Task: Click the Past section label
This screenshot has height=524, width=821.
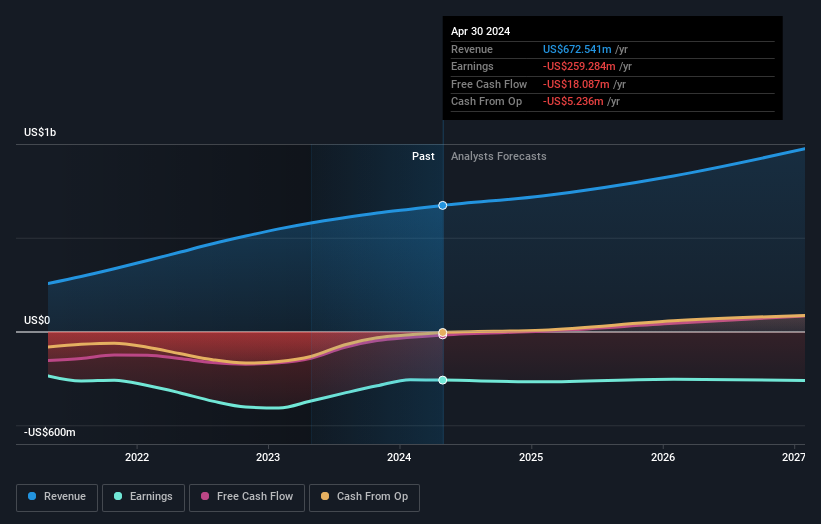Action: click(423, 157)
